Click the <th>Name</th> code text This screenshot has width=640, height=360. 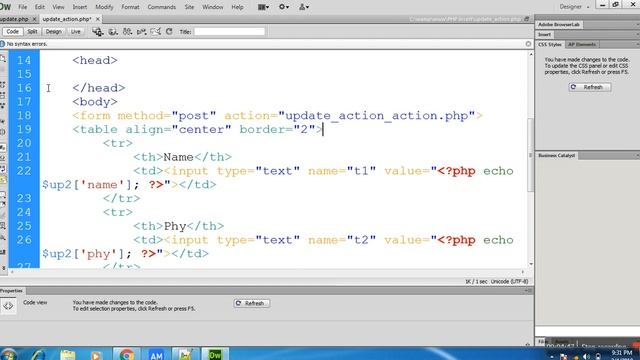click(x=182, y=157)
